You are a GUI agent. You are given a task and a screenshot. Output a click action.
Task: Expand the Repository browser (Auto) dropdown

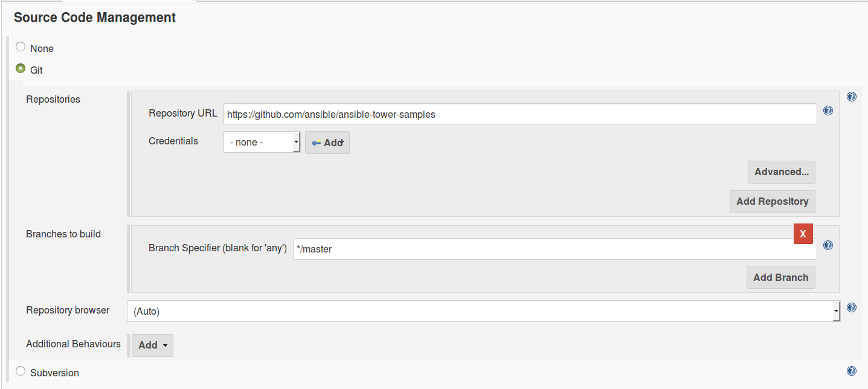coord(483,312)
